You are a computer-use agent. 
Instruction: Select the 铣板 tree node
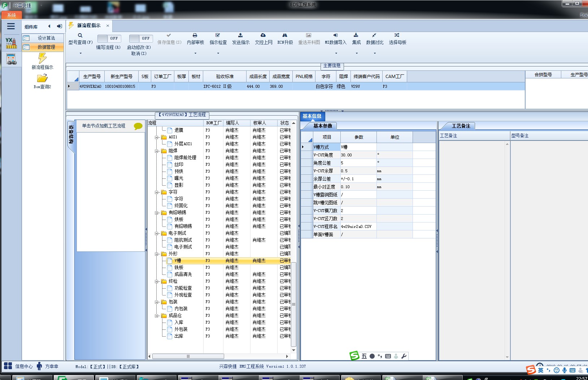click(x=179, y=268)
